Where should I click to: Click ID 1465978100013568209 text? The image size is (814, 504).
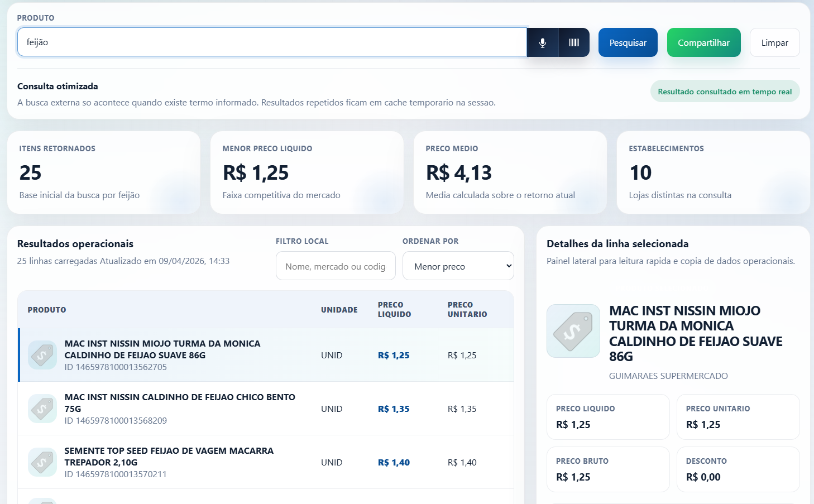[x=116, y=421]
